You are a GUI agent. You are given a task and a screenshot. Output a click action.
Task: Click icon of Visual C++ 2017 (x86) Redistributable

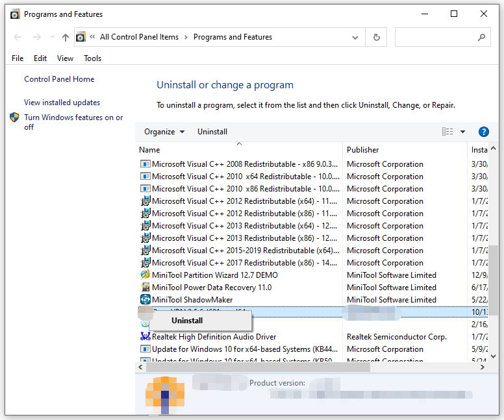pos(145,262)
